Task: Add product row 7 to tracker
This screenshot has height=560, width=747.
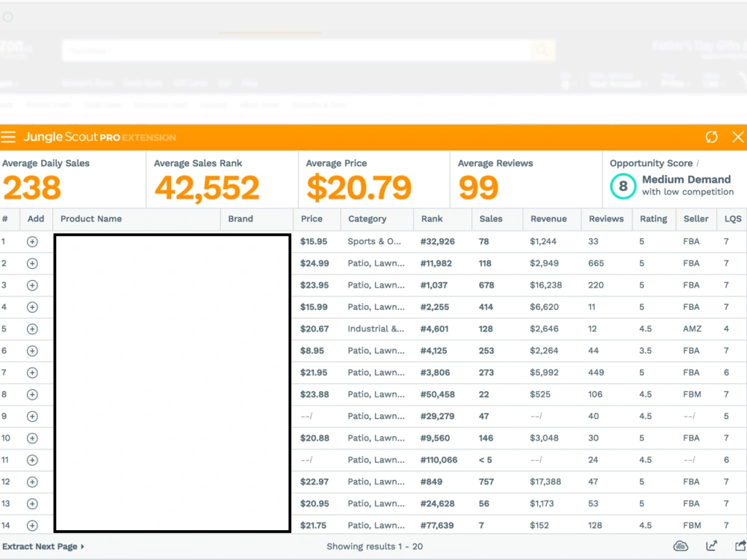Action: pos(32,373)
